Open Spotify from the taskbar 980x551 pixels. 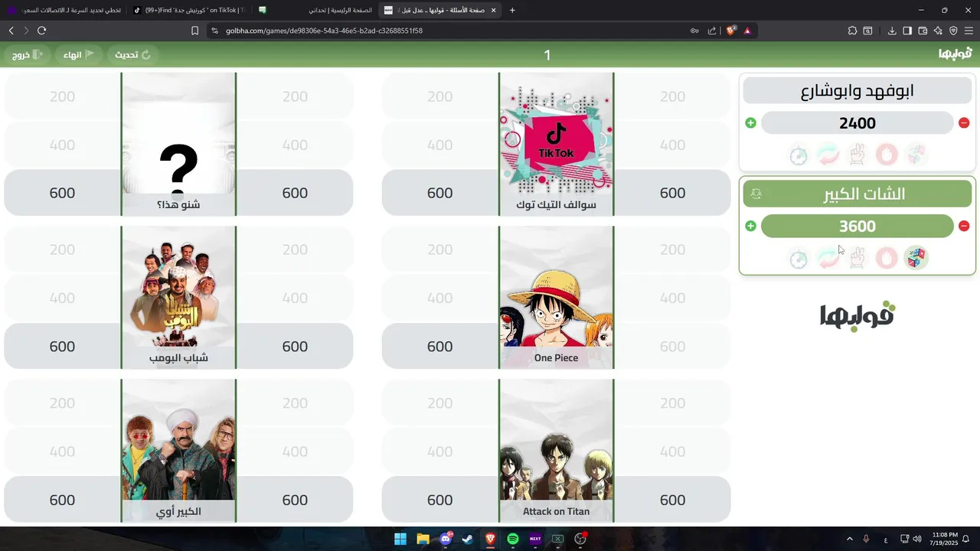coord(513,539)
